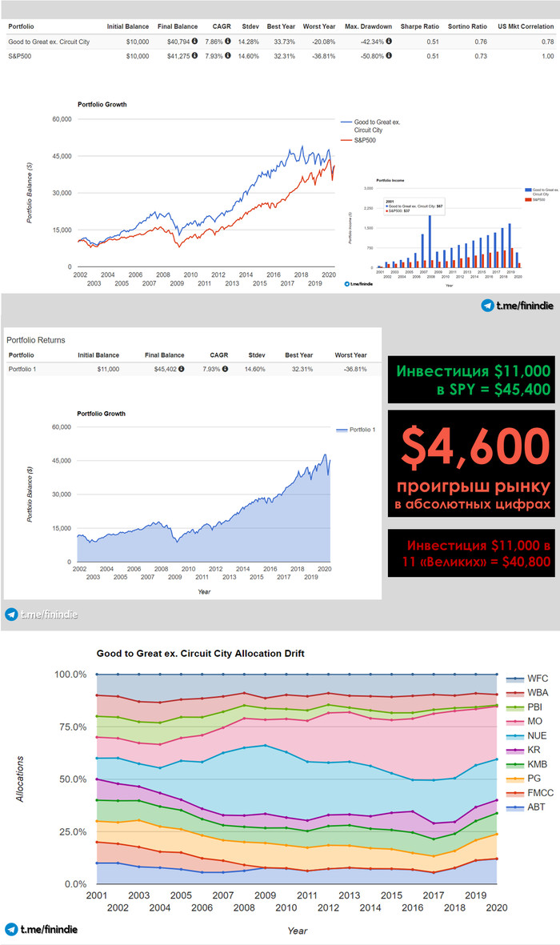Click info icon beside $40,794 final balance

tap(194, 42)
